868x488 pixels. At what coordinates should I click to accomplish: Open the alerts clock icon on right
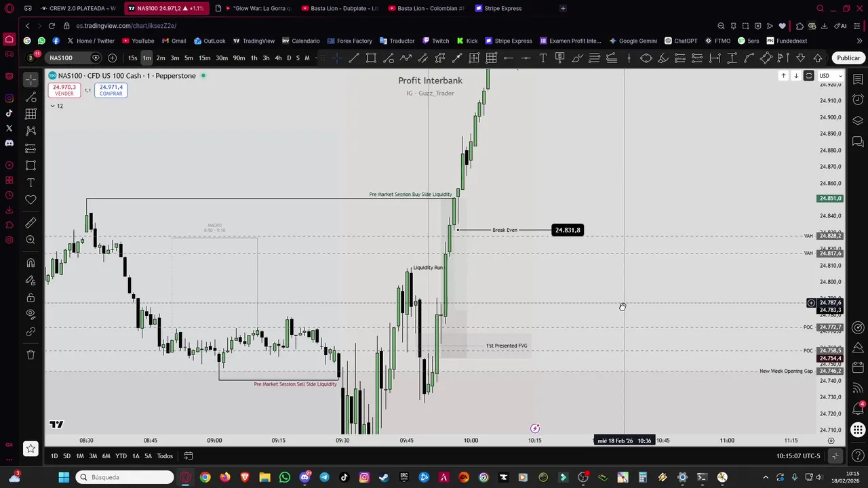(858, 100)
